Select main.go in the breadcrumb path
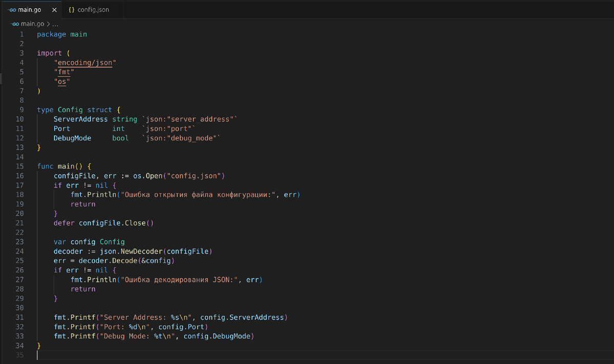This screenshot has height=364, width=614. 32,24
